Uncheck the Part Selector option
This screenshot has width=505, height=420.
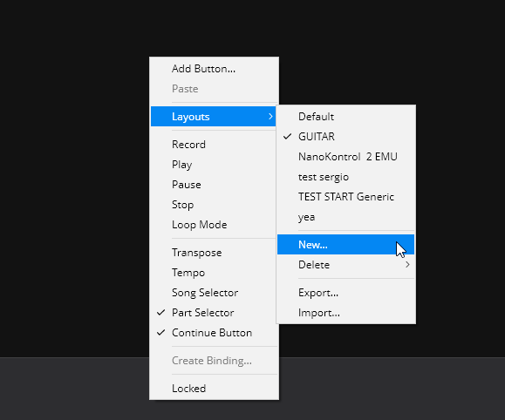point(214,313)
